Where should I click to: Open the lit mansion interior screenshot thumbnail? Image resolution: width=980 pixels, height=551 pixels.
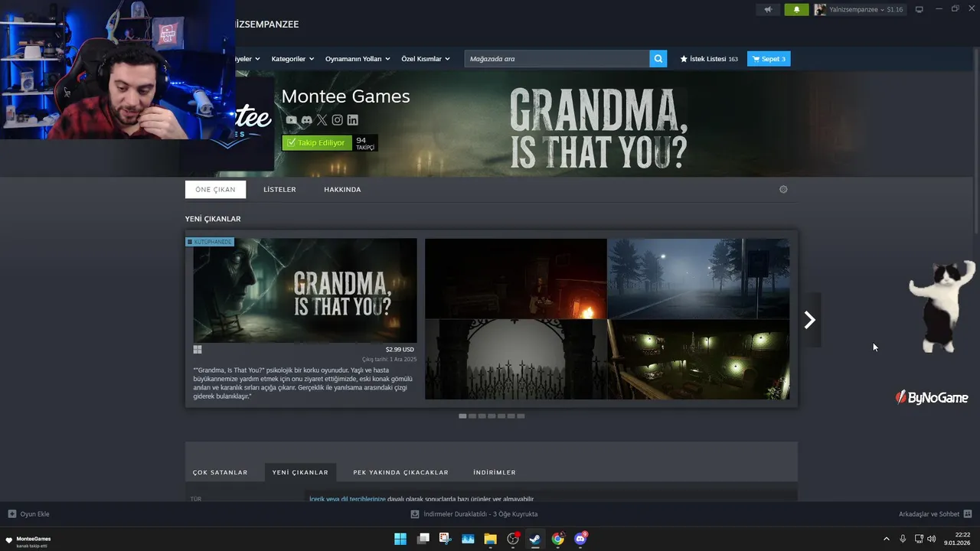tap(698, 359)
